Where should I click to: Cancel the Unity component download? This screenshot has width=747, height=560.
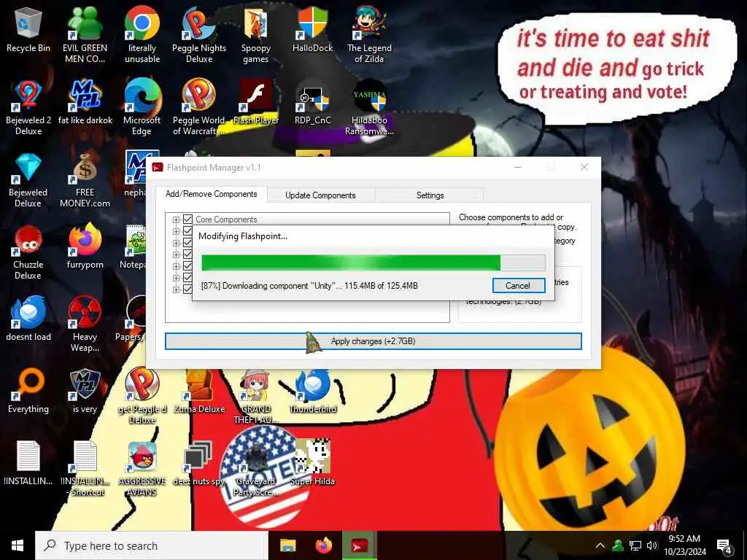(x=518, y=286)
